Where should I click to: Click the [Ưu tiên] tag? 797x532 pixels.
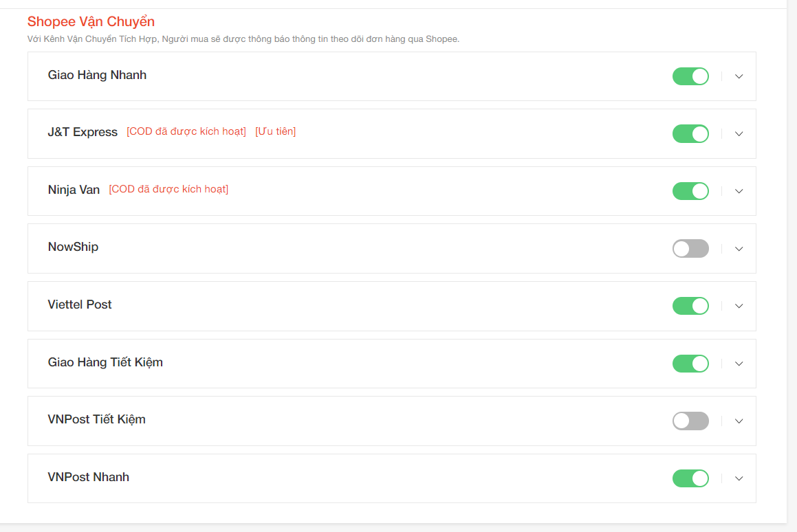(x=276, y=131)
